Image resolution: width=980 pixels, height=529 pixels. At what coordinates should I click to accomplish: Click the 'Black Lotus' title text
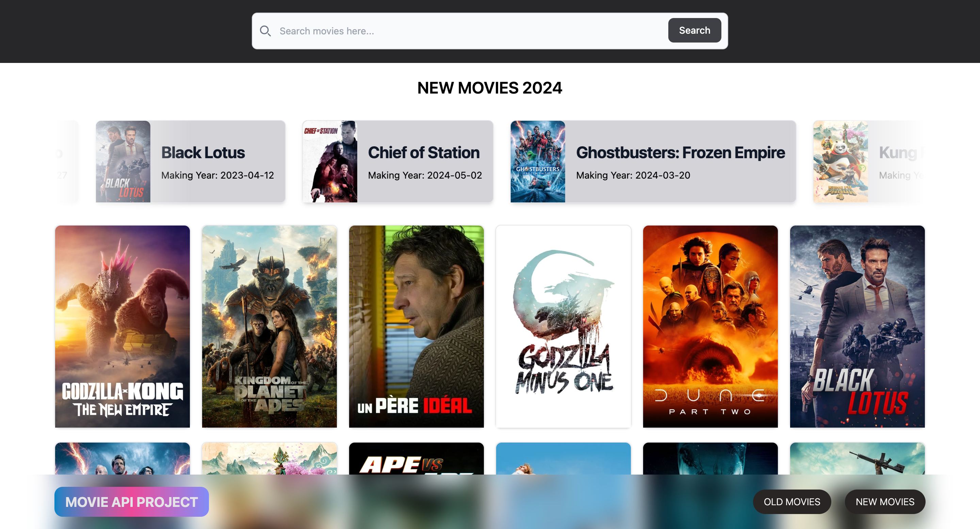[x=203, y=152]
